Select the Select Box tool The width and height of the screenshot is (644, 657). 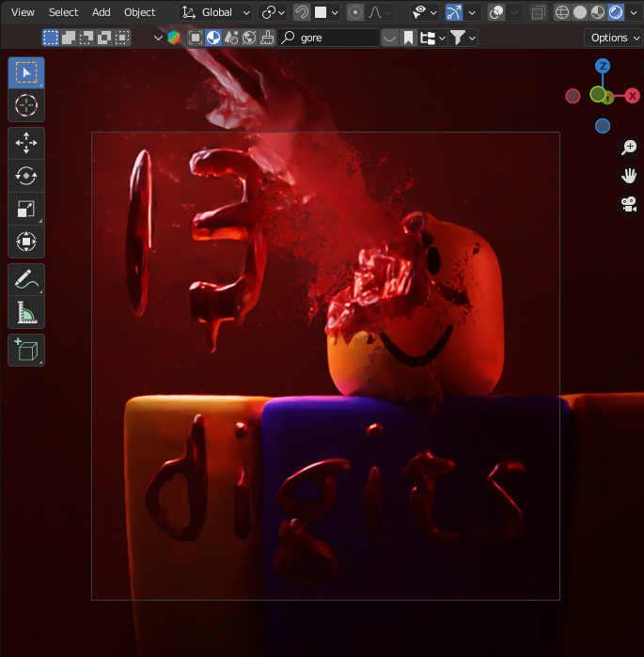coord(26,72)
